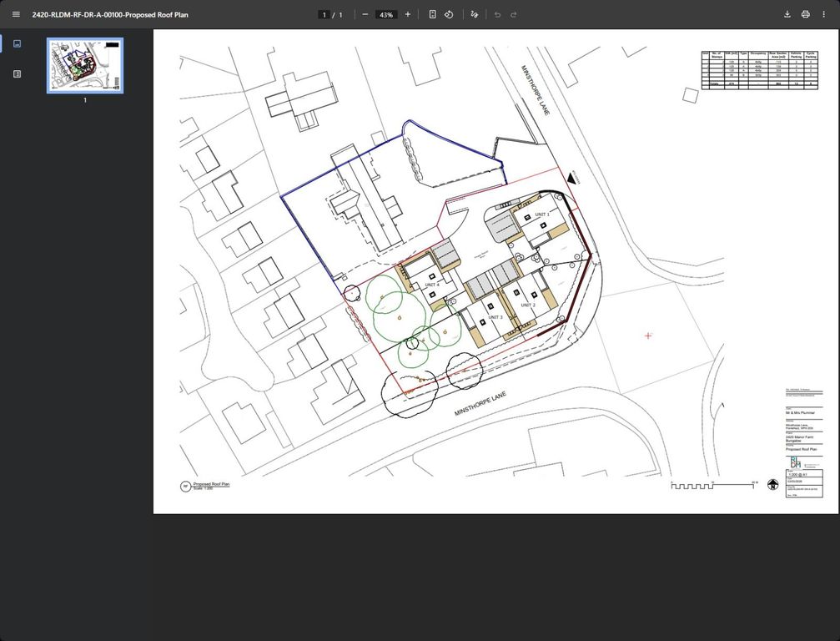Show page thumbnails view in sidebar

pyautogui.click(x=18, y=44)
